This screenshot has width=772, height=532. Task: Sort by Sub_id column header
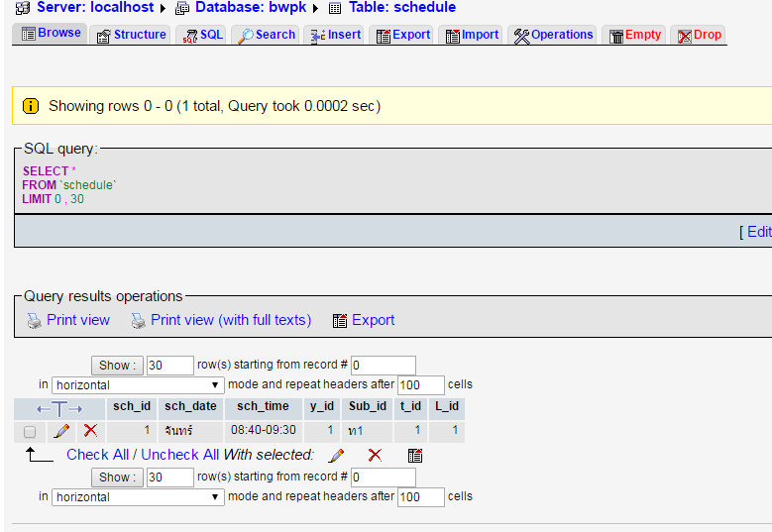[368, 406]
